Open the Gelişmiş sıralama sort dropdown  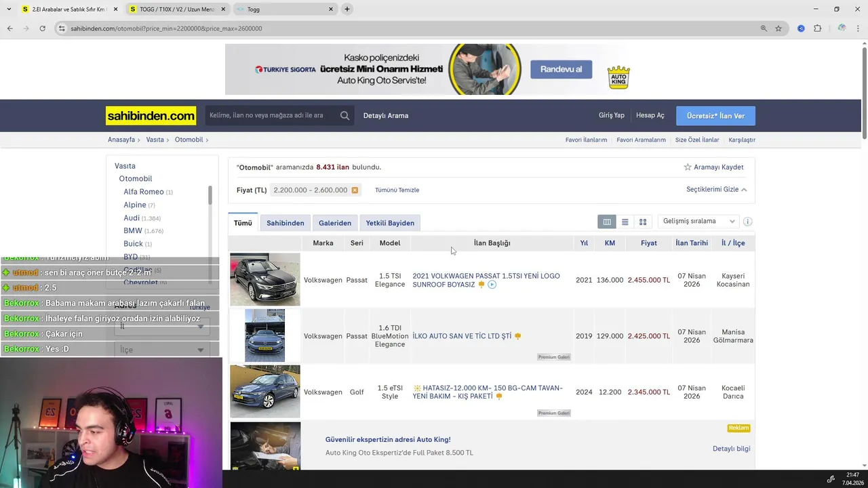pyautogui.click(x=698, y=222)
